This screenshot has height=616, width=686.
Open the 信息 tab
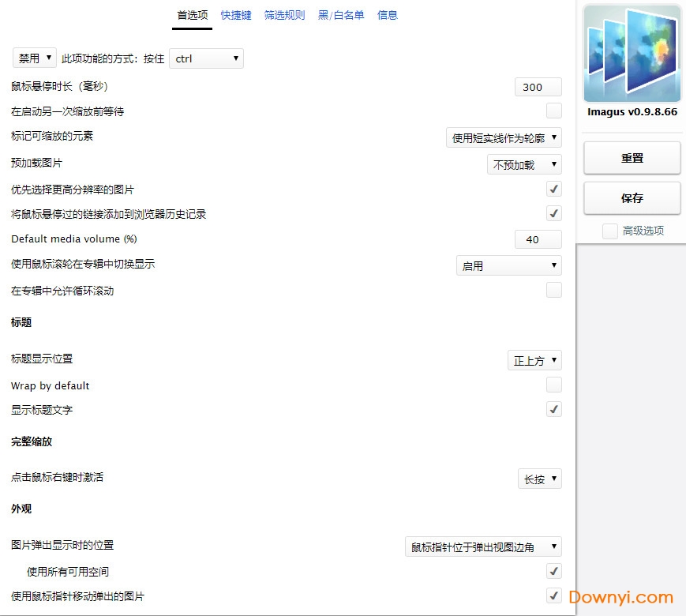[388, 15]
